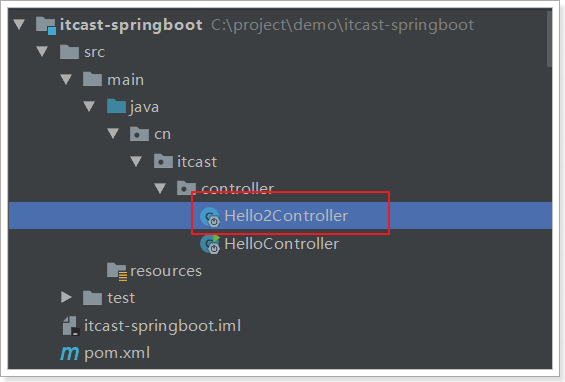Collapse the itcast-springboot root node
The width and height of the screenshot is (565, 382).
pos(19,25)
